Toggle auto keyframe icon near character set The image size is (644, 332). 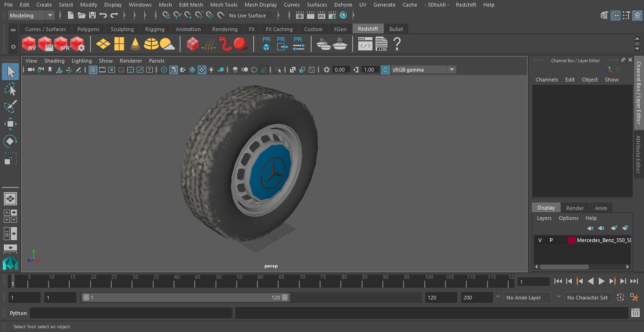(620, 298)
